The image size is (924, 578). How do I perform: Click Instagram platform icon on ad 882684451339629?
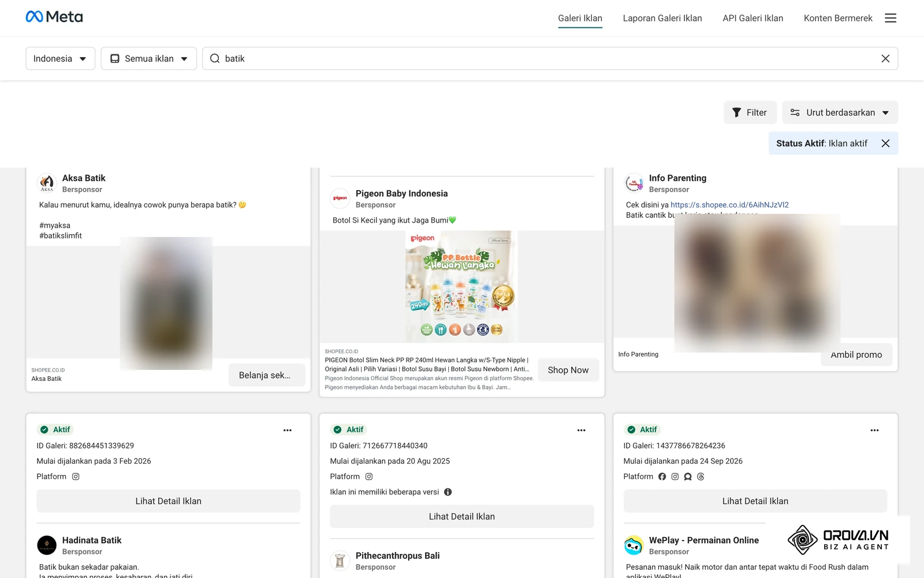pyautogui.click(x=76, y=476)
